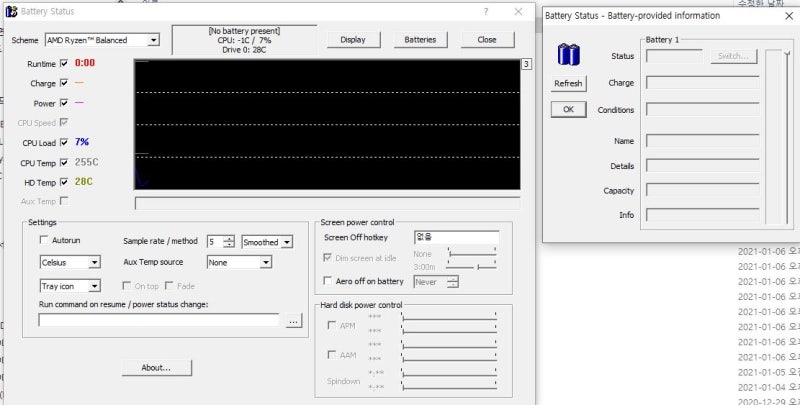Click the Display button

(353, 40)
